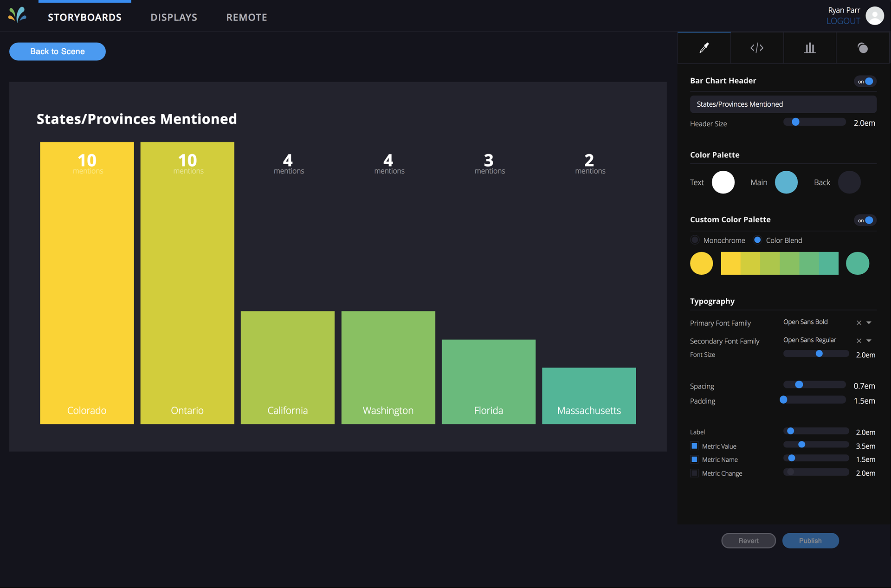Open the circle theme tab icon
This screenshot has width=891, height=588.
point(863,48)
